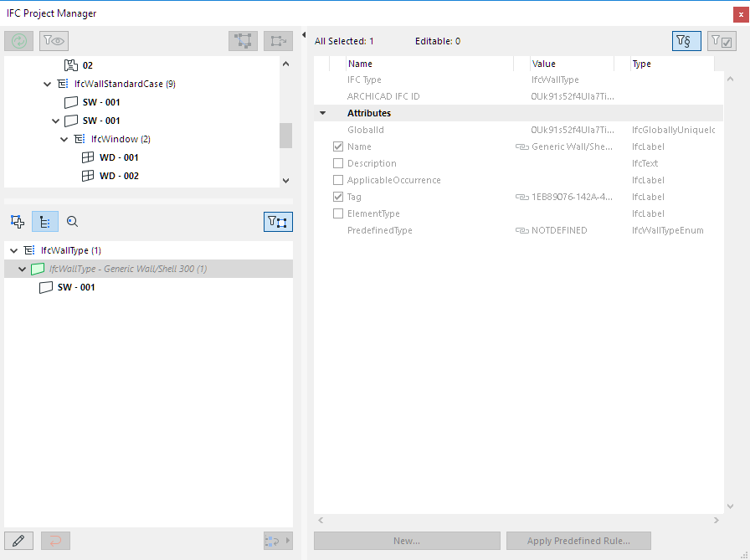Enable the Description attribute checkbox

pos(338,163)
